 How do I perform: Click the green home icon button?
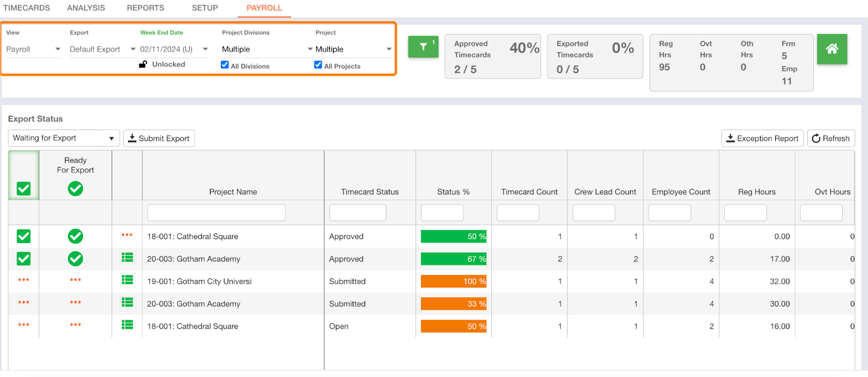(x=832, y=49)
